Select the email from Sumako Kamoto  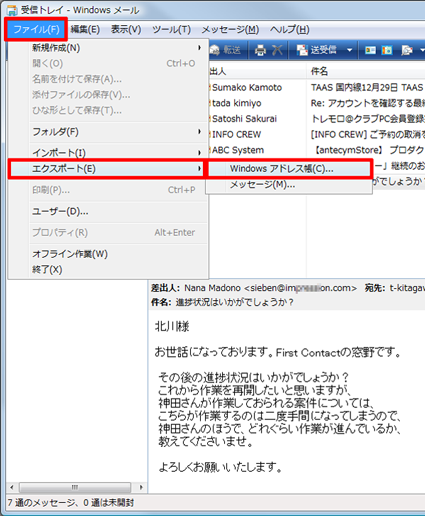(247, 88)
